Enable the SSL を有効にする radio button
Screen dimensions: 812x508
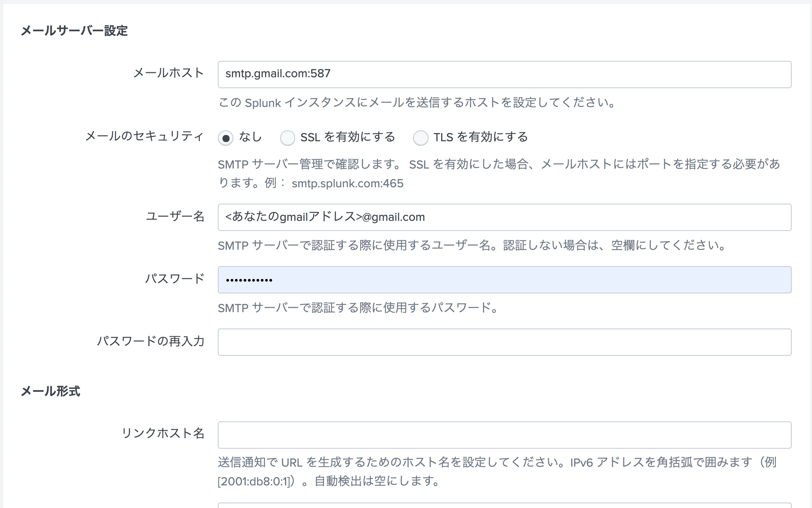(x=288, y=138)
